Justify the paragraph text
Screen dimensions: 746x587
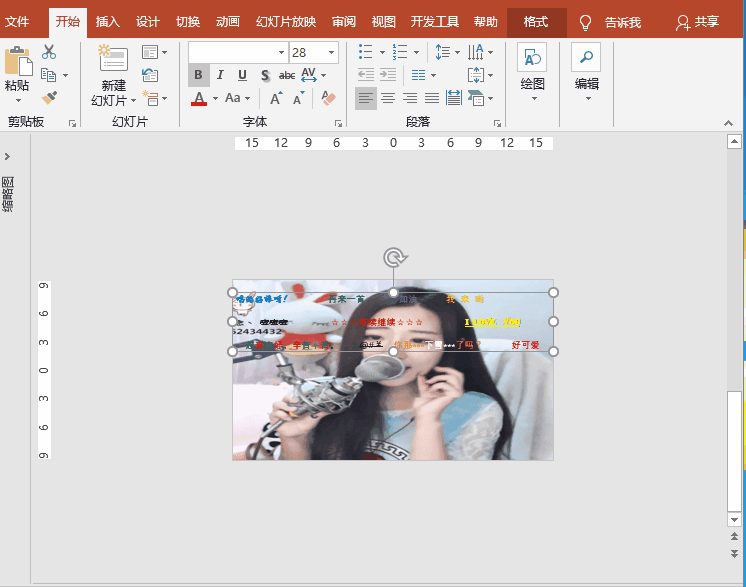pyautogui.click(x=432, y=98)
